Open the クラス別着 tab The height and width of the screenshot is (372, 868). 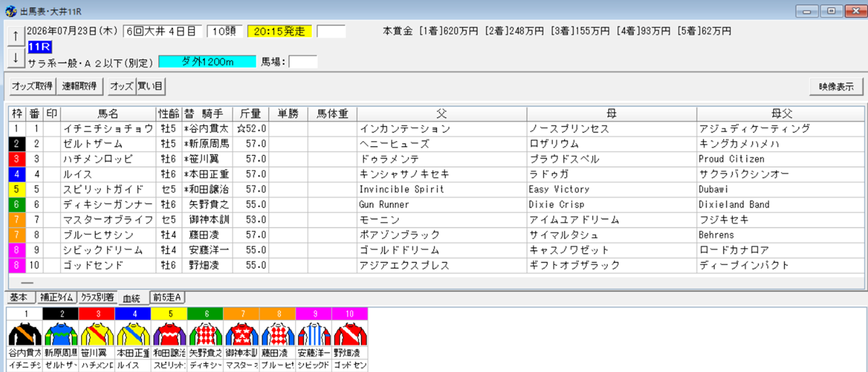click(98, 297)
